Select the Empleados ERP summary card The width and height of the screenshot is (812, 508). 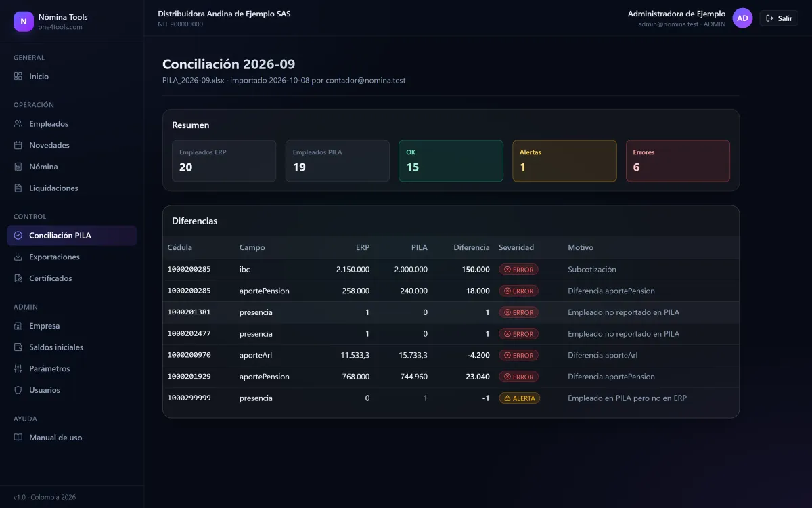[224, 161]
